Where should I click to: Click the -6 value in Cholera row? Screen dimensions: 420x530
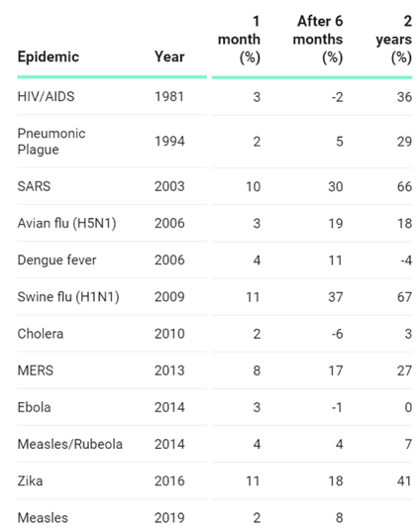[337, 334]
